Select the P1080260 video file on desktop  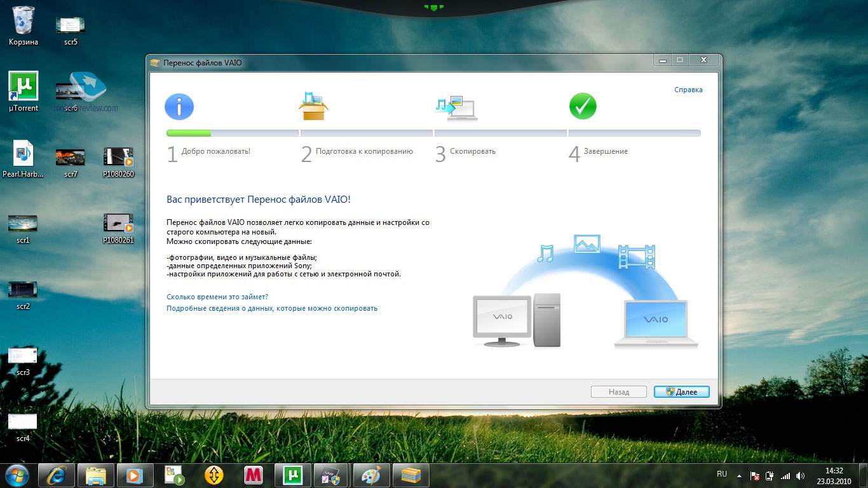(x=118, y=161)
